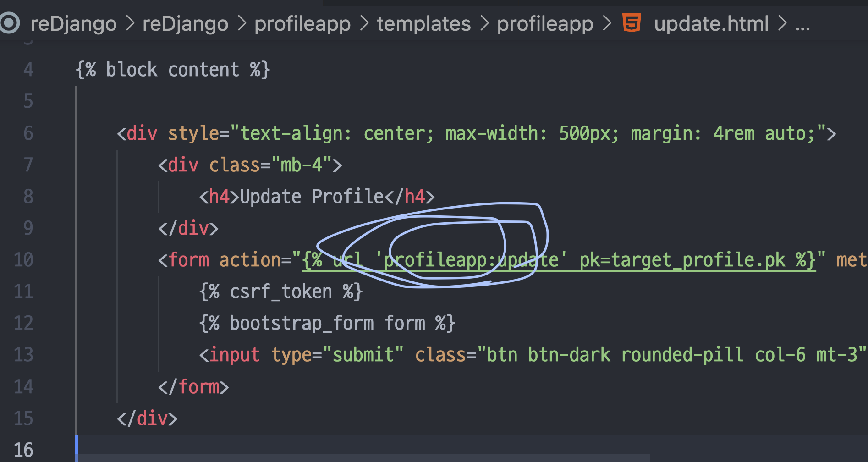Expand chevron after the templates breadcrumb
This screenshot has height=462, width=868.
point(484,23)
